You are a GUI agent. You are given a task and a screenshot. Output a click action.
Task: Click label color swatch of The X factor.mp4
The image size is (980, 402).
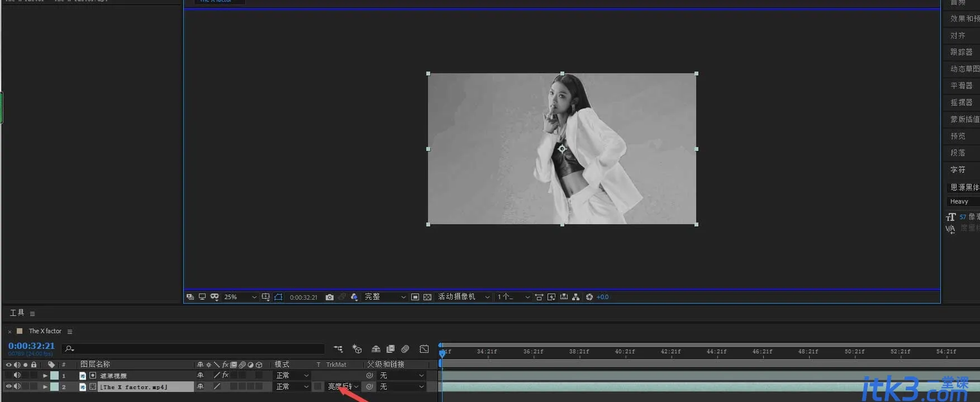coord(54,387)
